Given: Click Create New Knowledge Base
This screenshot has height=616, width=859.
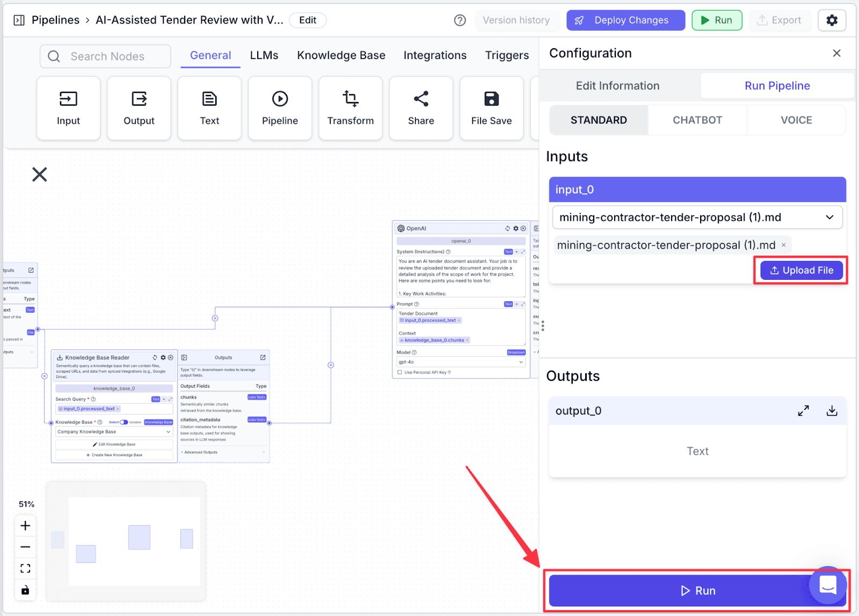Looking at the screenshot, I should 114,455.
